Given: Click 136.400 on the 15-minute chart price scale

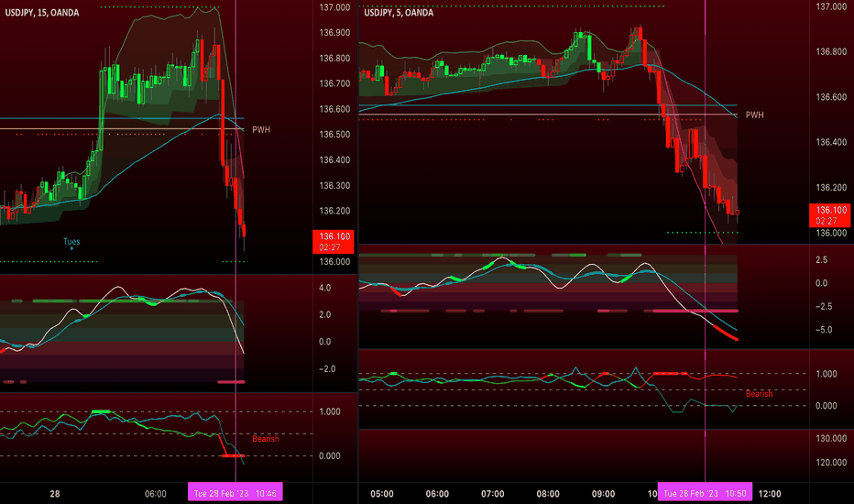Looking at the screenshot, I should (334, 159).
